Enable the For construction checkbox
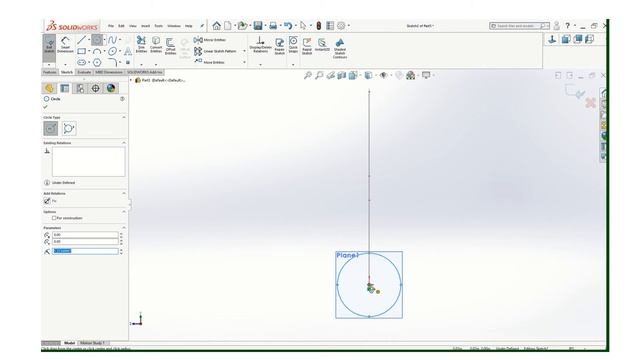 (54, 218)
